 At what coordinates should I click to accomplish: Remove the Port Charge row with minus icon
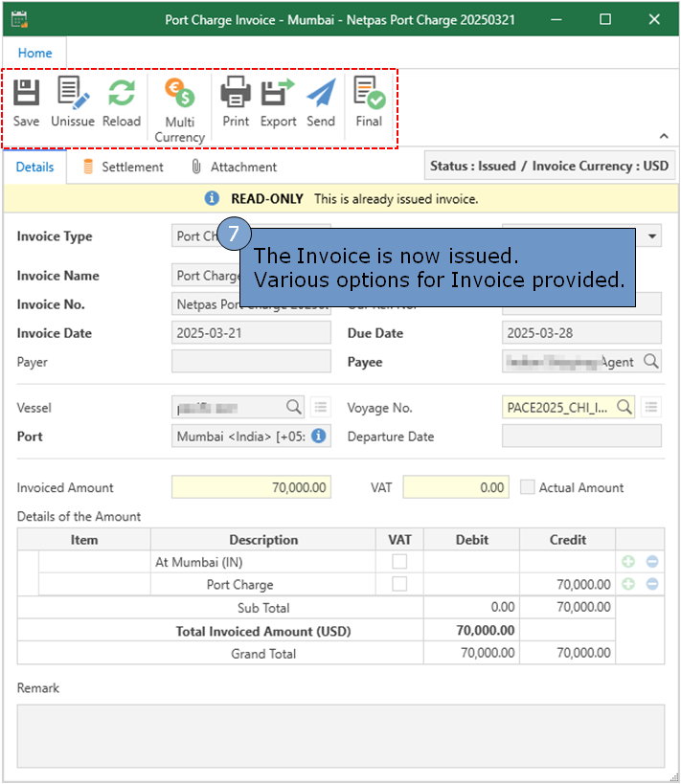click(x=652, y=584)
